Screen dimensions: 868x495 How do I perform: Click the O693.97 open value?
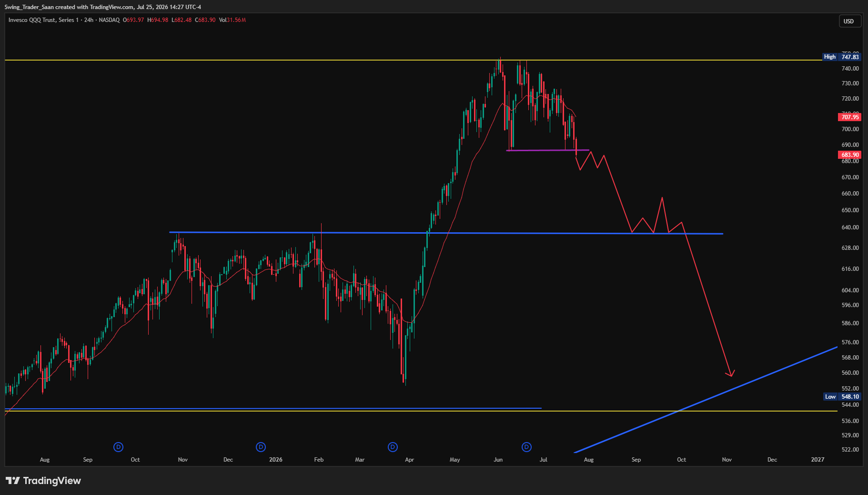(133, 20)
